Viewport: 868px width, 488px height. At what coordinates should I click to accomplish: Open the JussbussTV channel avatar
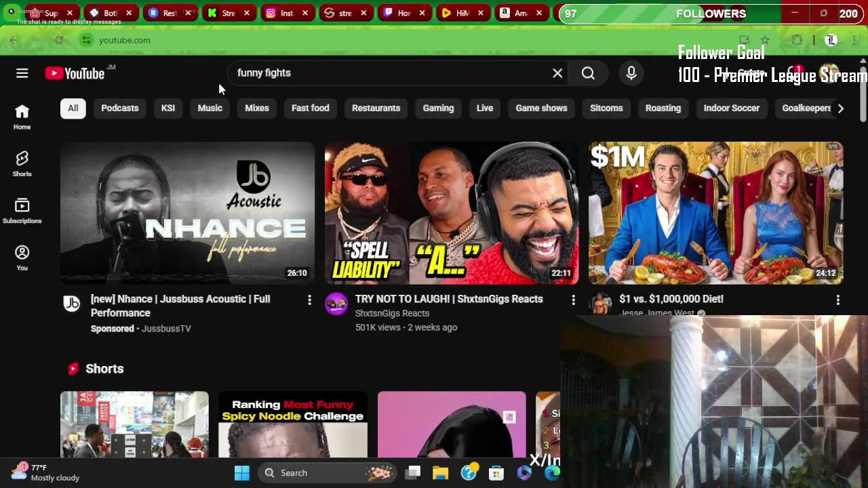pyautogui.click(x=71, y=304)
